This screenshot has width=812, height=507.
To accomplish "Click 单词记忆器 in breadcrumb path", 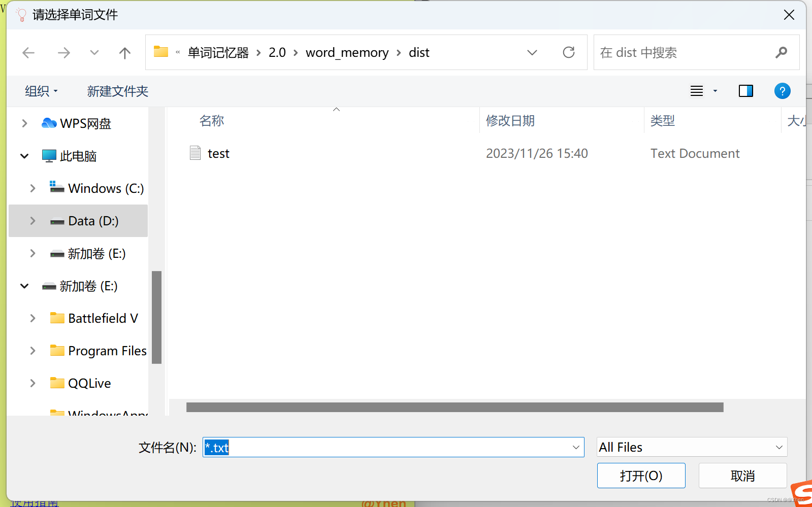I will (218, 53).
